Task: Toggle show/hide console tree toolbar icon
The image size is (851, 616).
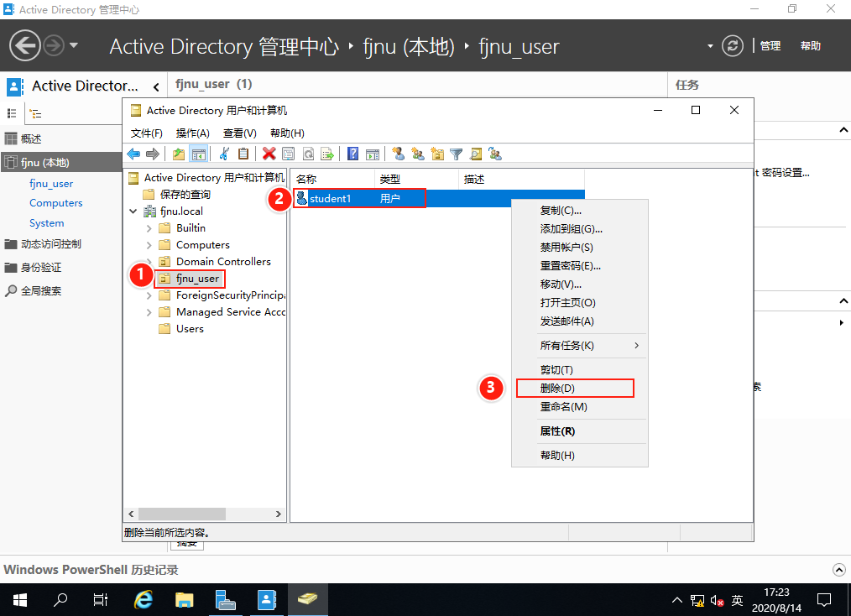Action: pyautogui.click(x=199, y=154)
